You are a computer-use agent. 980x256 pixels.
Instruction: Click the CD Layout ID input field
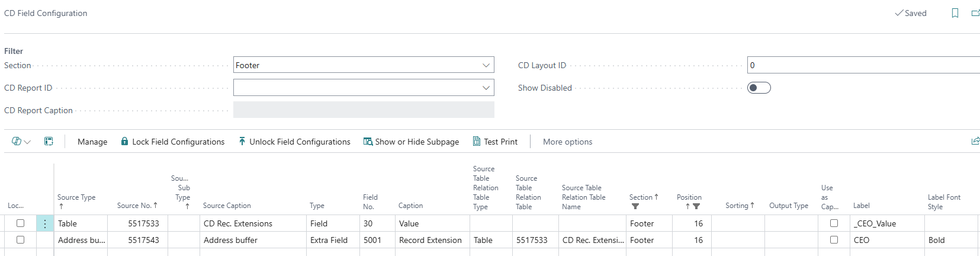pos(863,65)
